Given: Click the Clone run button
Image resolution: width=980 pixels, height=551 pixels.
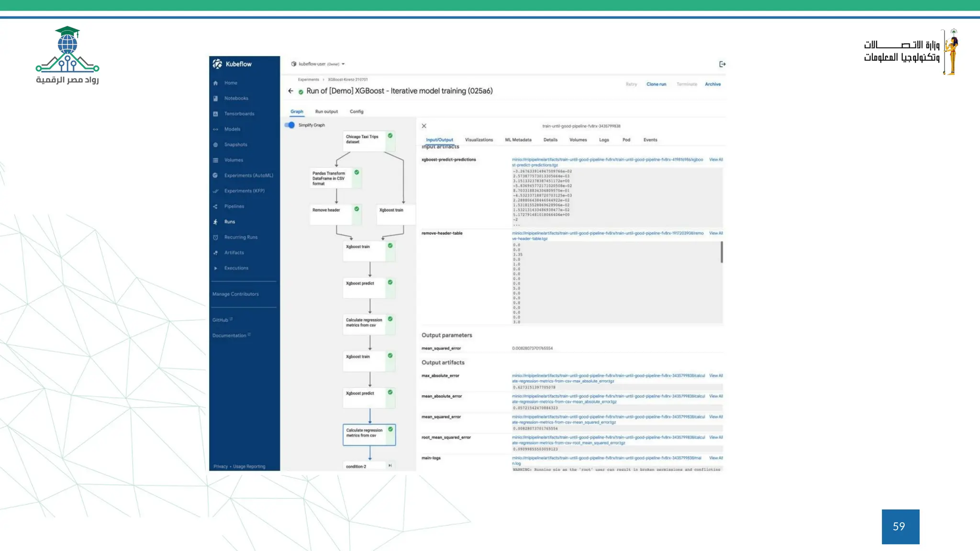Looking at the screenshot, I should pos(656,84).
